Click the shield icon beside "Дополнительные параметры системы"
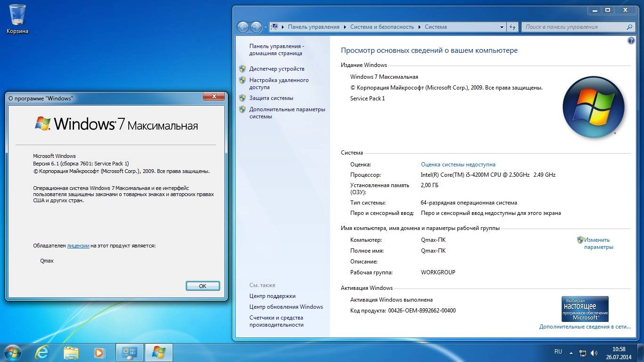This screenshot has height=362, width=644. (242, 109)
